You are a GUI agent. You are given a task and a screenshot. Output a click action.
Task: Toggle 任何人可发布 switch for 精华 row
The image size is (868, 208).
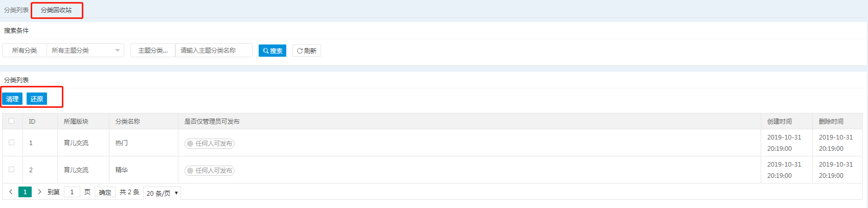(x=210, y=171)
